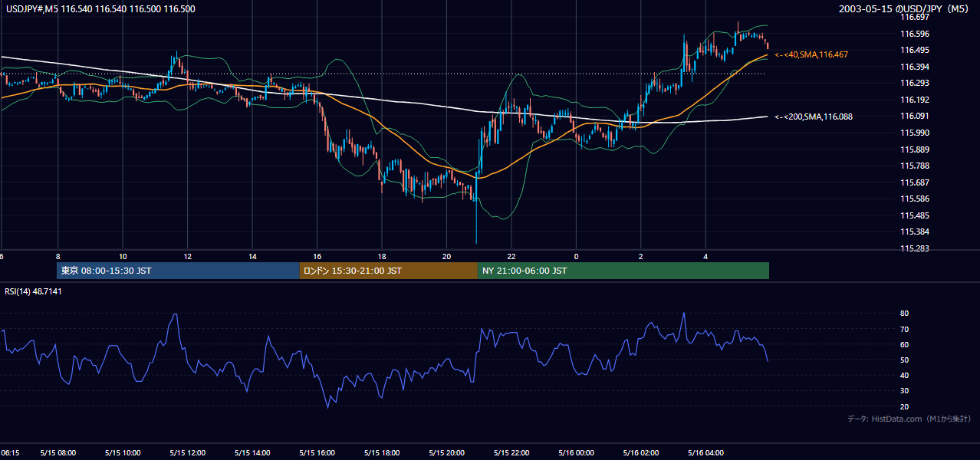The image size is (980, 460).
Task: Click price axis value 115.586
Action: click(x=914, y=199)
